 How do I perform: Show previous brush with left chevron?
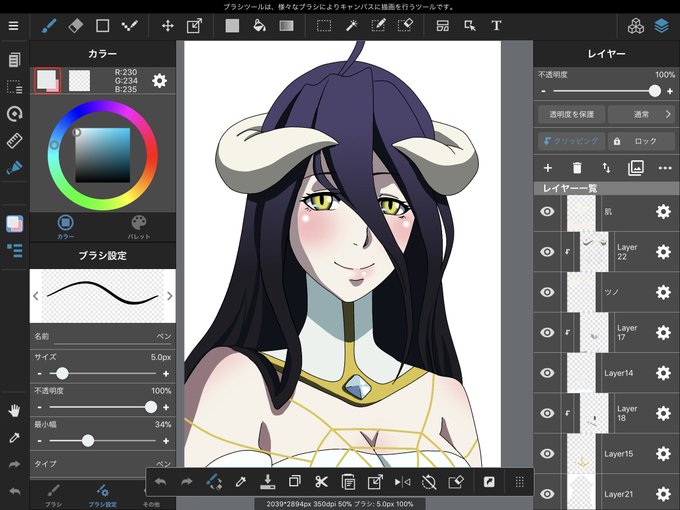coord(36,296)
